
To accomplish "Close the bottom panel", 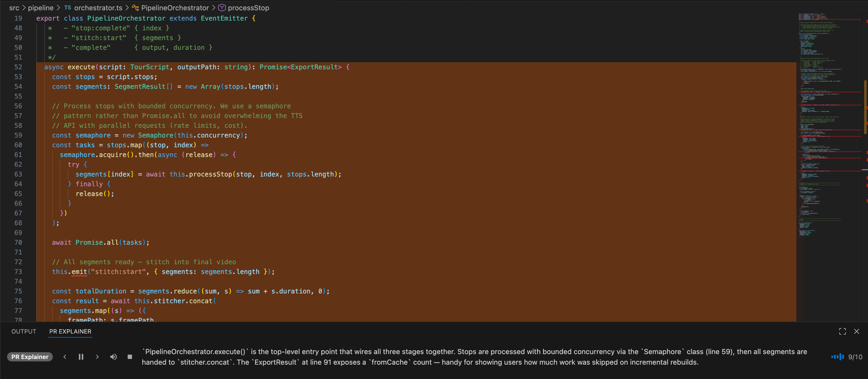I will coord(857,332).
